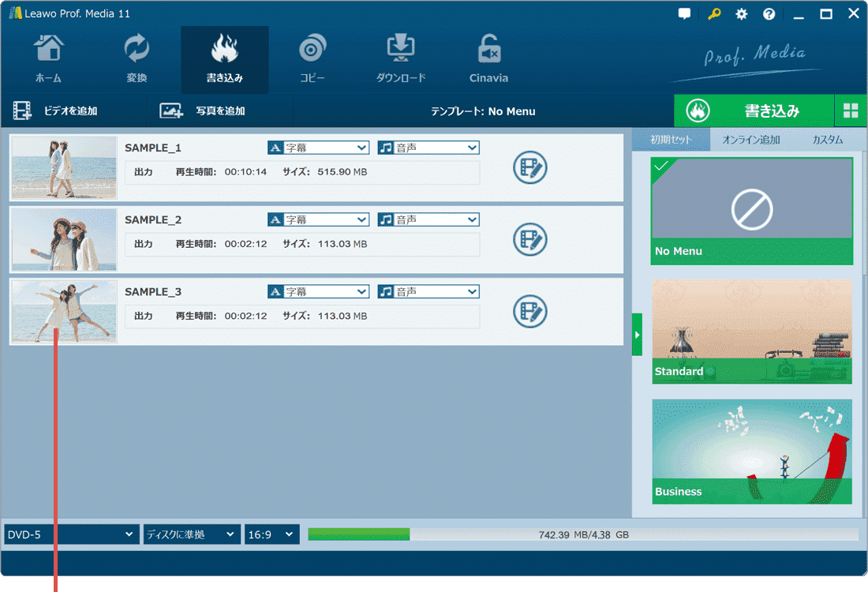Open subtitle (字幕) dropdown for SAMPLE_1
Image resolution: width=868 pixels, height=592 pixels.
click(x=319, y=148)
